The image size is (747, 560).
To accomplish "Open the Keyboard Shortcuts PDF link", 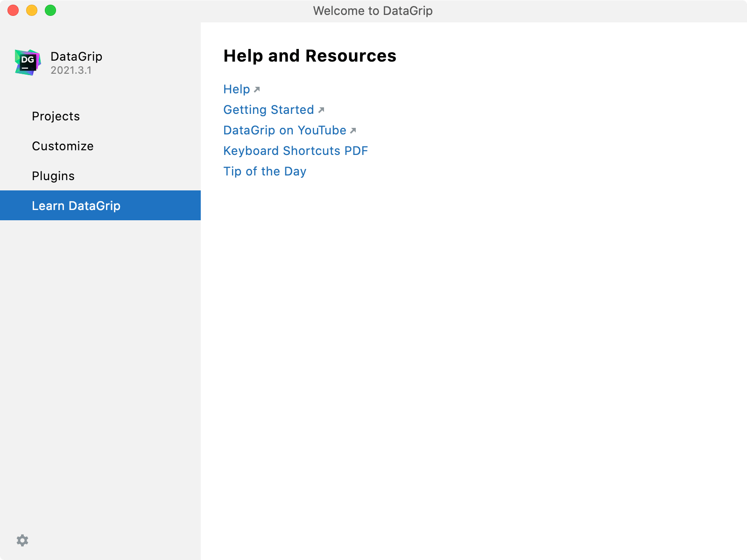I will pyautogui.click(x=296, y=151).
